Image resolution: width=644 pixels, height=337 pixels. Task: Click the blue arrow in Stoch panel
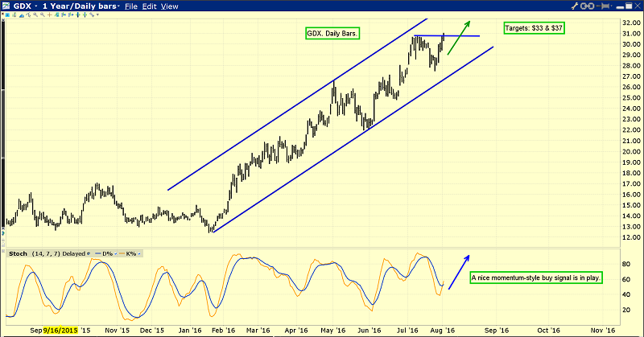click(458, 272)
